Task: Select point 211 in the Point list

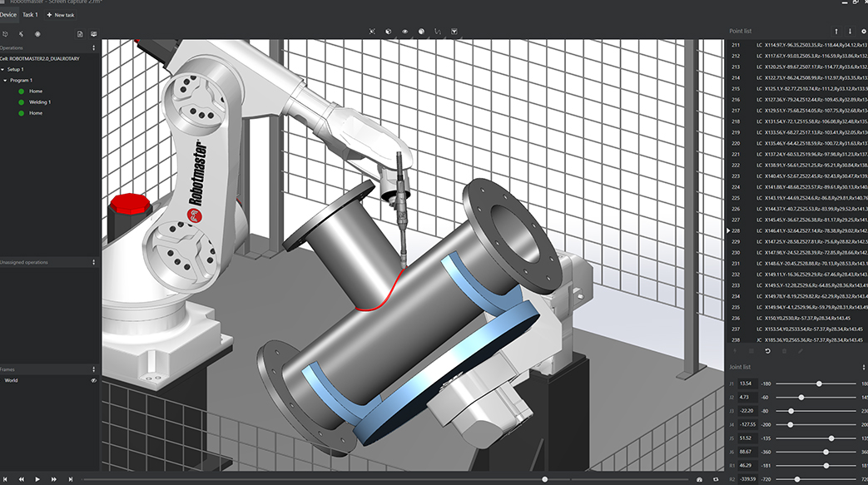Action: [797, 45]
